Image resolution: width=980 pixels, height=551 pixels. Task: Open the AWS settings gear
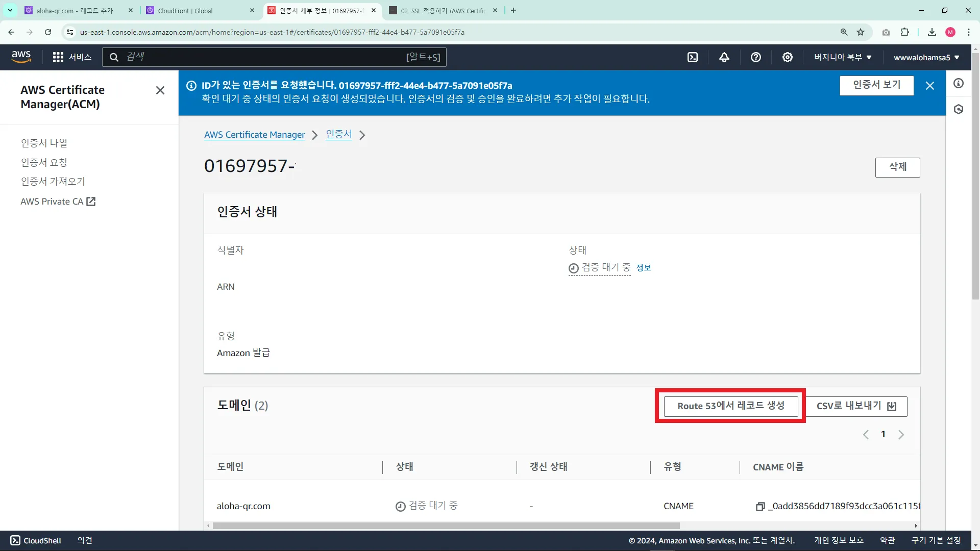[787, 57]
